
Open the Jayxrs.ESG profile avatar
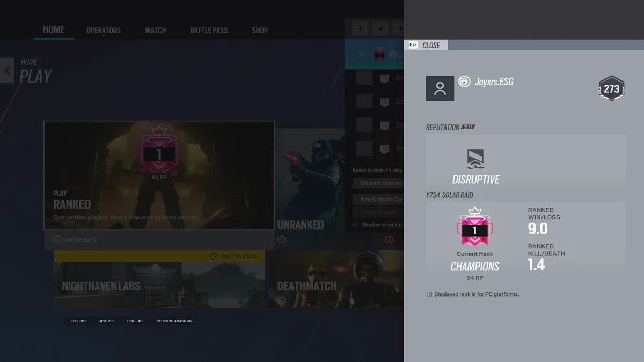coord(440,88)
